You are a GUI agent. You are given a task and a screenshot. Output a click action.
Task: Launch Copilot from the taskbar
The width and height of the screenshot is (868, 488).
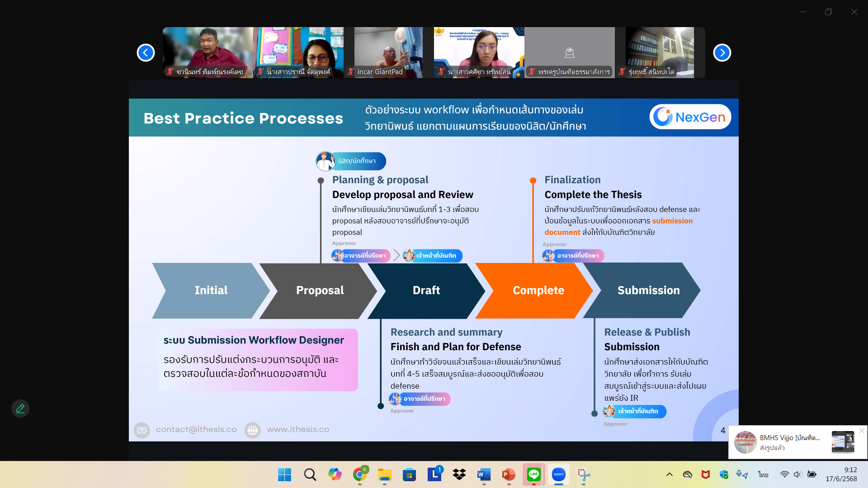coord(335,474)
